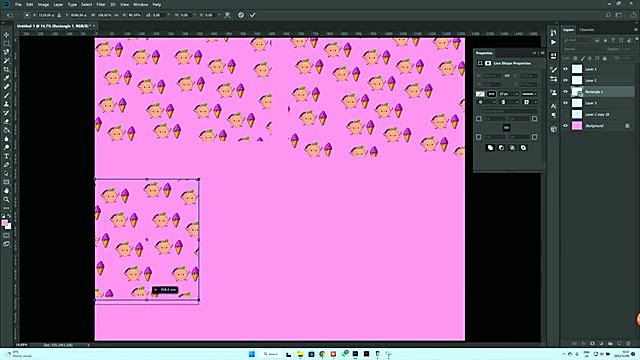Click the foreground color swatch

point(5,223)
